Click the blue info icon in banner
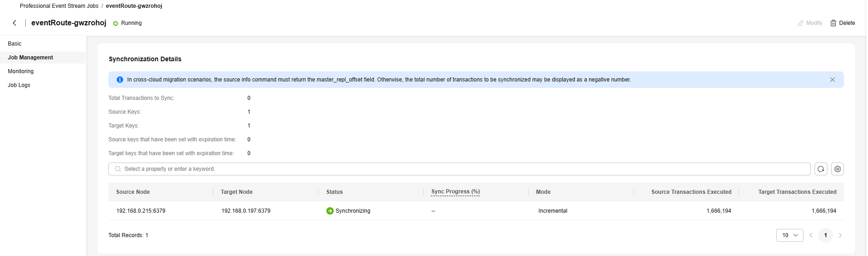 (120, 80)
